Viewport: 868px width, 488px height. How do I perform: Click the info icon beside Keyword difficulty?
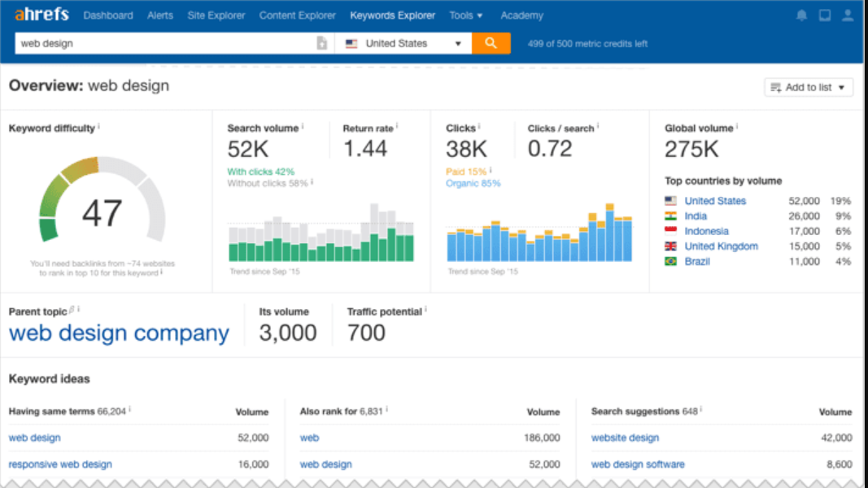click(x=99, y=127)
